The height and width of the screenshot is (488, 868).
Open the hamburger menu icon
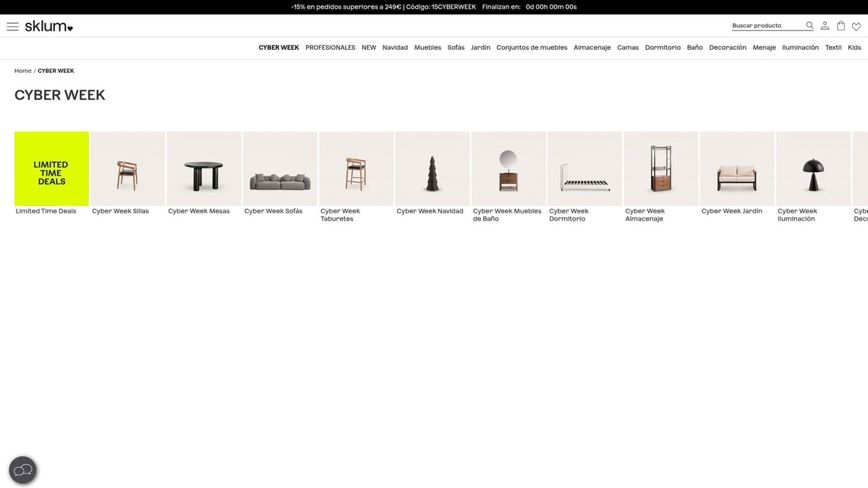12,26
